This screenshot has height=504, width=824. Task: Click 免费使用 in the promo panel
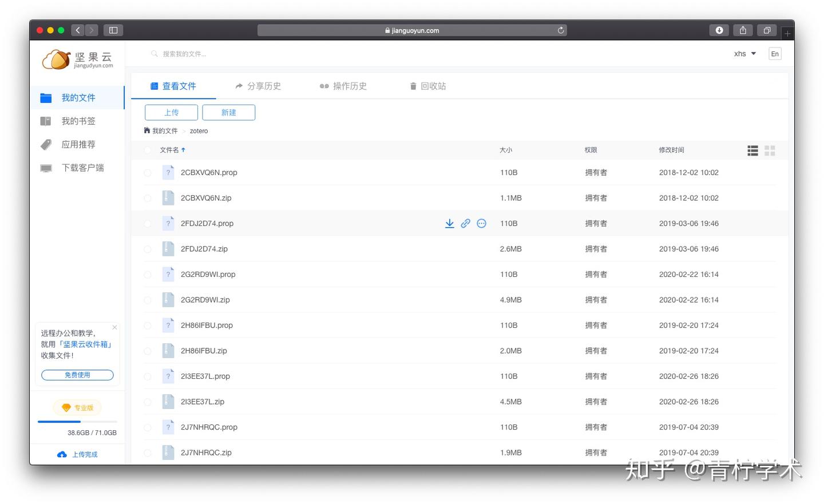(78, 375)
